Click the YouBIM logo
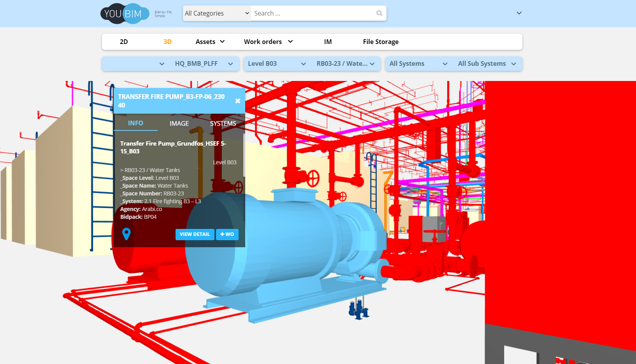This screenshot has width=636, height=364. click(x=125, y=14)
